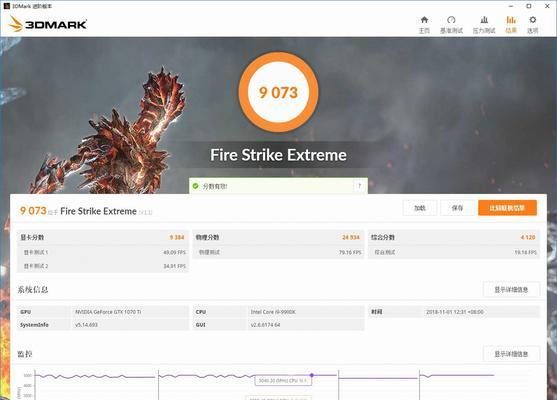Select the highlighted Results tab
The width and height of the screenshot is (557, 400).
point(511,25)
